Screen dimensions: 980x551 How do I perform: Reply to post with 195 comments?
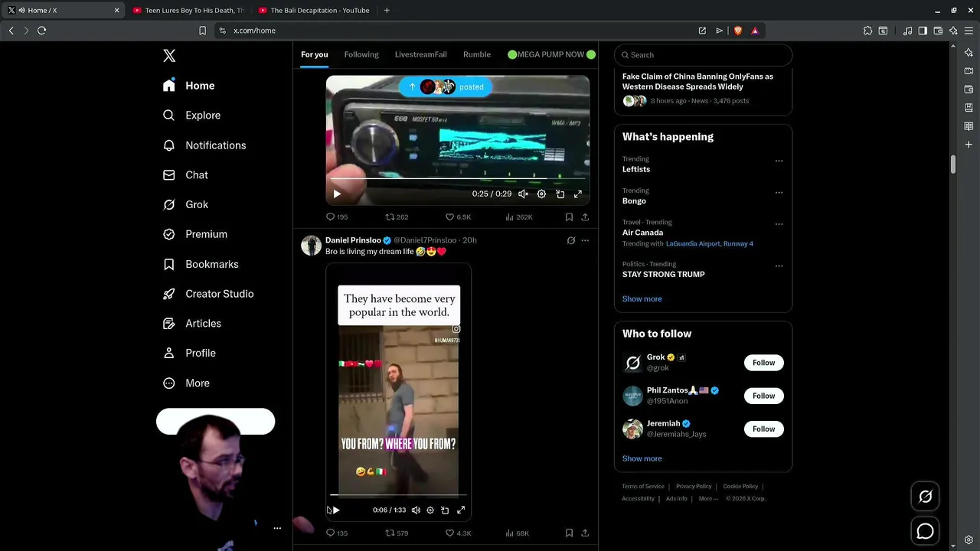click(x=337, y=217)
